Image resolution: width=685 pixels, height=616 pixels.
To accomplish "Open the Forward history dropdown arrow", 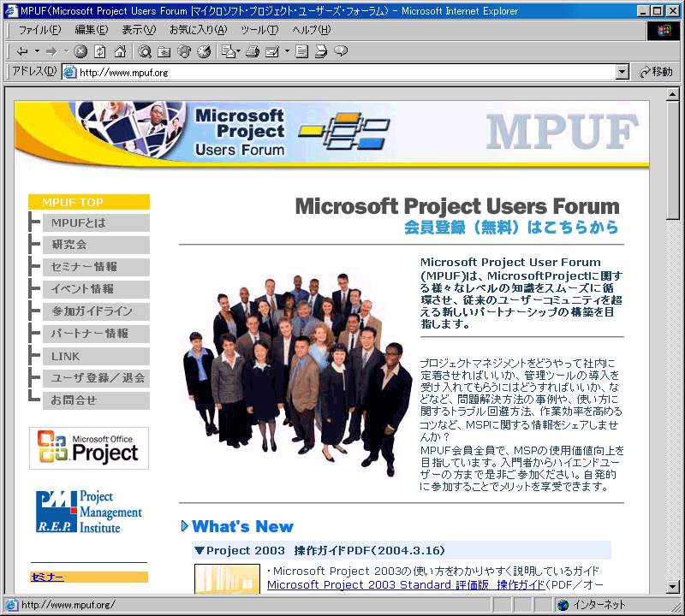I will click(x=67, y=51).
